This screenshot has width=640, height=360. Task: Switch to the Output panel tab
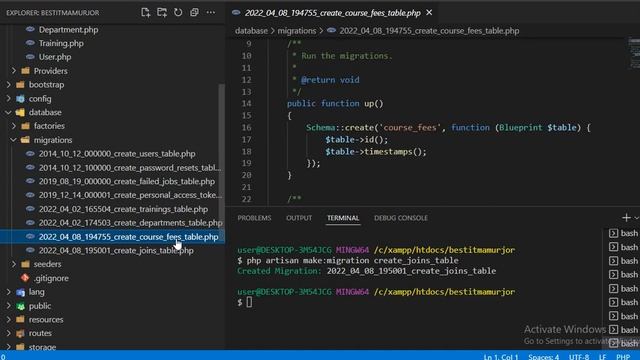point(299,218)
